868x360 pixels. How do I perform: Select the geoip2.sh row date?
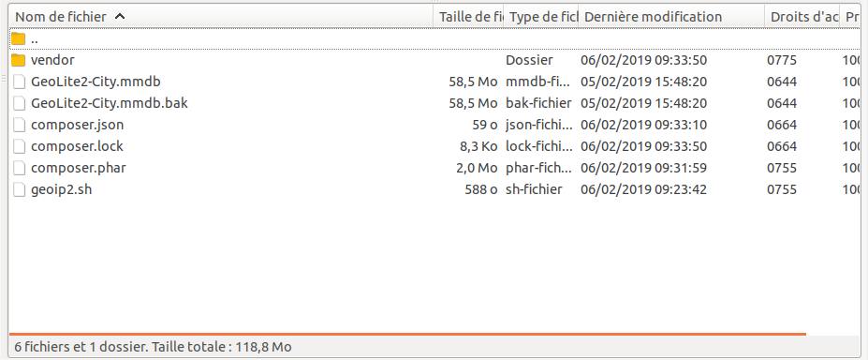pyautogui.click(x=644, y=190)
